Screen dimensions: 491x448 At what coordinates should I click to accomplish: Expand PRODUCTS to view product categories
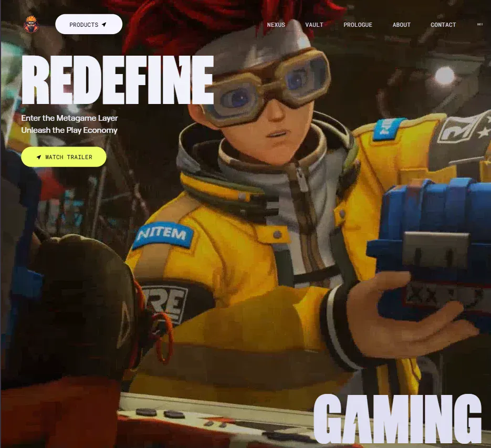pyautogui.click(x=88, y=24)
